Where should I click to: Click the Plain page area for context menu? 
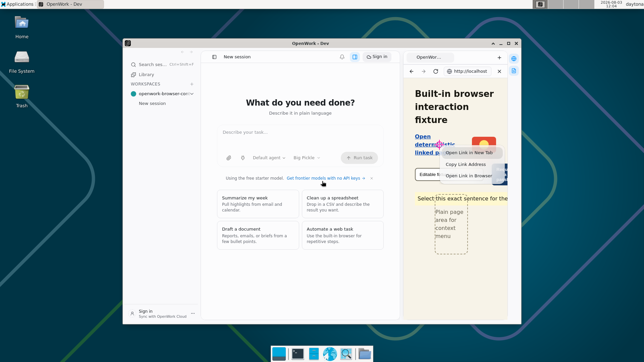tap(451, 224)
